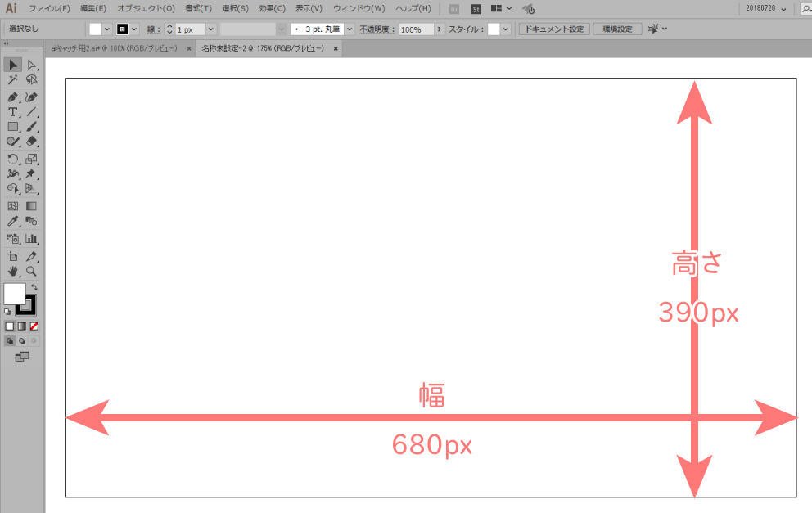Click the 環境設定 button
The width and height of the screenshot is (812, 513).
click(x=617, y=29)
